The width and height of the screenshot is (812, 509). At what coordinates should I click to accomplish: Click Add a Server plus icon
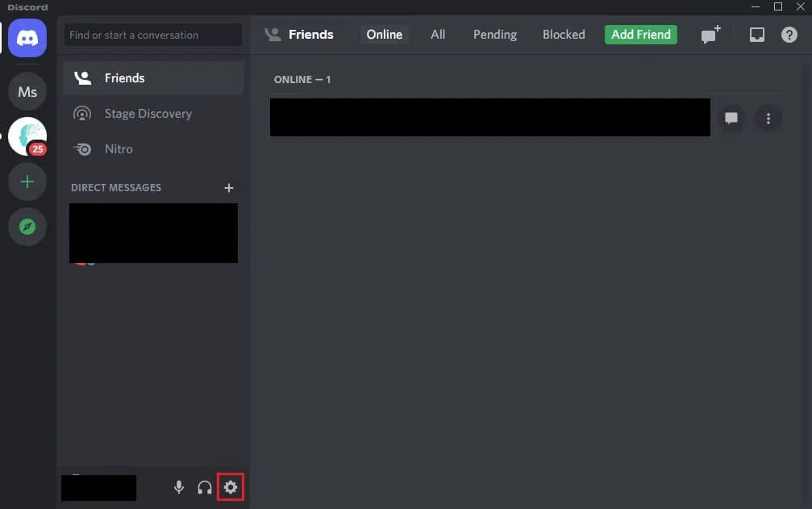click(27, 181)
